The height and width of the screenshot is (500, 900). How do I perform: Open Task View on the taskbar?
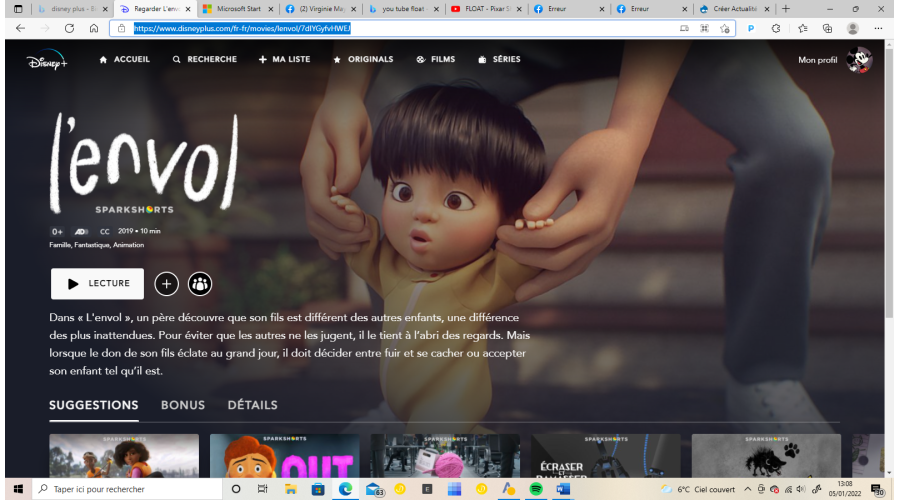[x=263, y=489]
